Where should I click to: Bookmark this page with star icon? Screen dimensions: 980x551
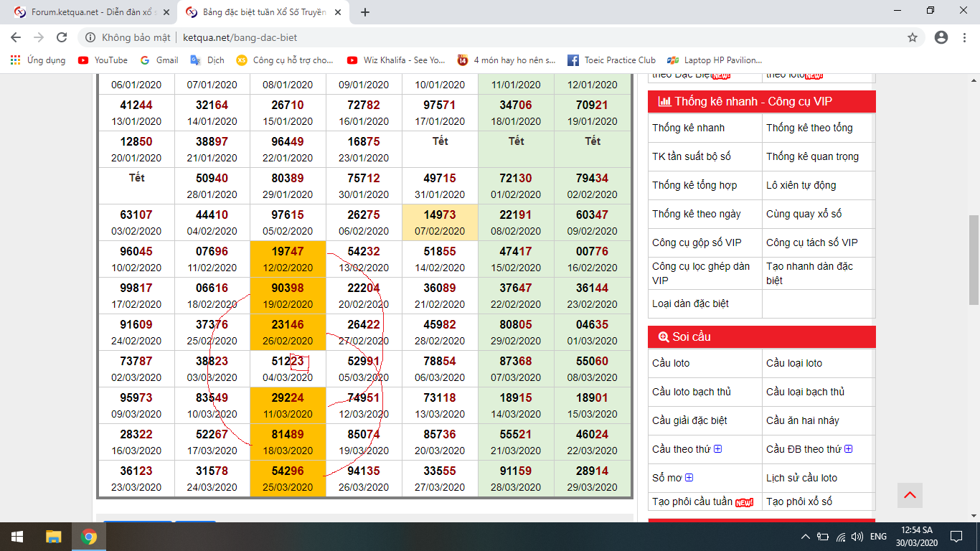(913, 37)
